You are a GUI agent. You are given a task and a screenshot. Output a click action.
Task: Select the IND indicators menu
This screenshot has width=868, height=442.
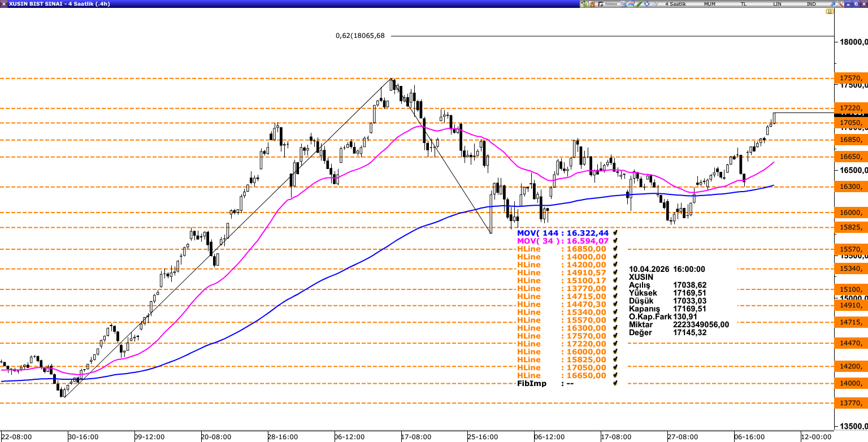[x=811, y=4]
